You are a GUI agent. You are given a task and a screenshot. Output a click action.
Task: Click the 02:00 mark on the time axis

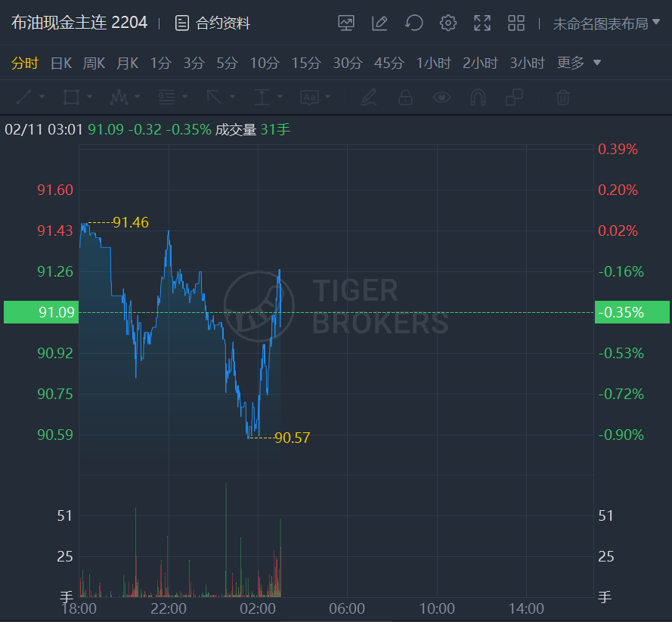258,608
